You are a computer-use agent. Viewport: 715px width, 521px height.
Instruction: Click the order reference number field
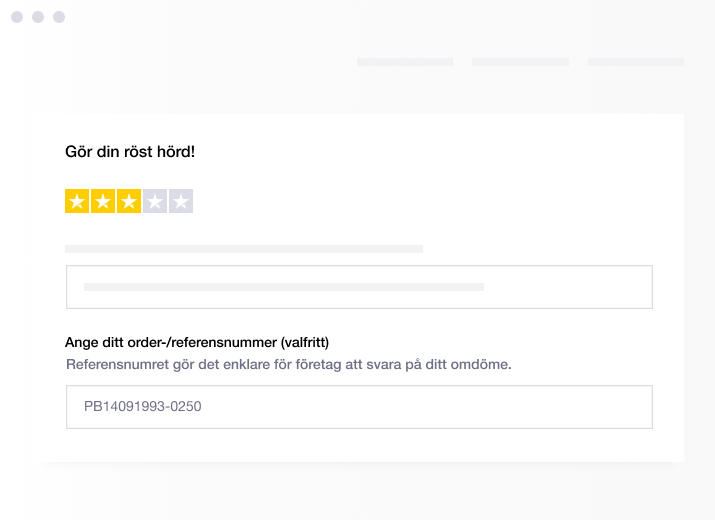359,407
